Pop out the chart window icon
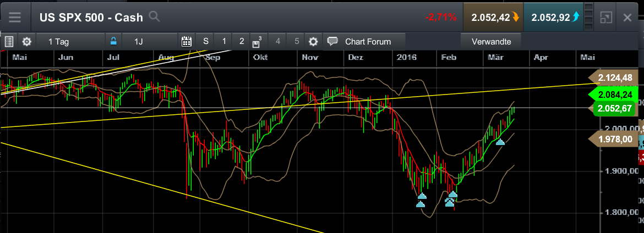Image resolution: width=644 pixels, height=233 pixels. point(606,17)
